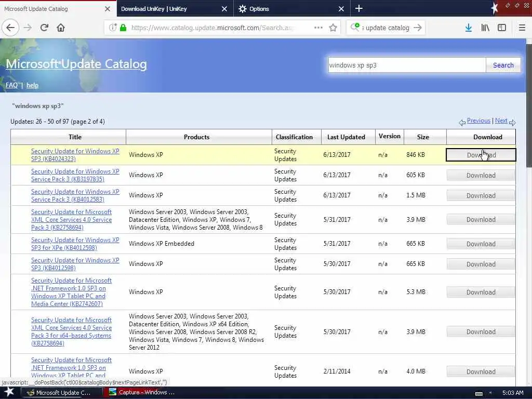The width and height of the screenshot is (532, 399).
Task: Go to the Previous results page
Action: 478,121
